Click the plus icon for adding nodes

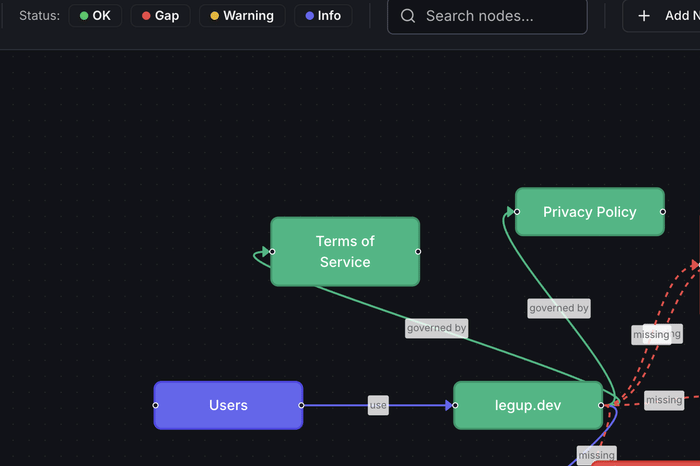click(644, 16)
